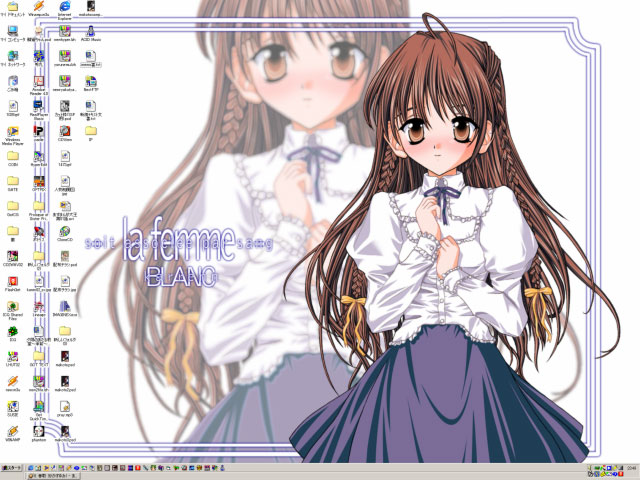This screenshot has height=480, width=640.
Task: Open the FlashGet desktop icon
Action: 13,281
